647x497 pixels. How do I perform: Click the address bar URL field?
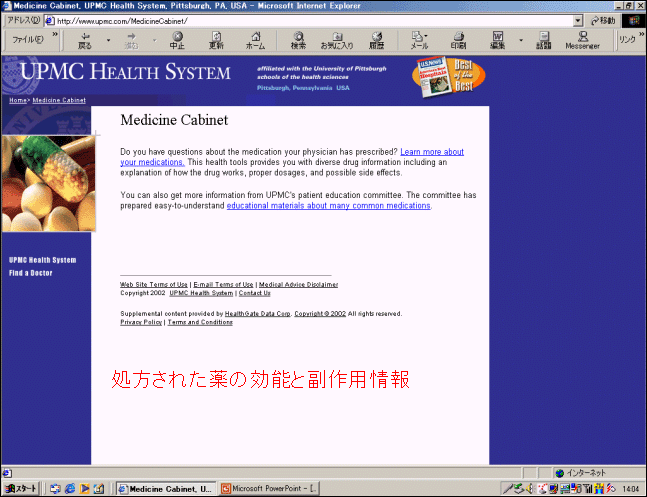[300, 20]
